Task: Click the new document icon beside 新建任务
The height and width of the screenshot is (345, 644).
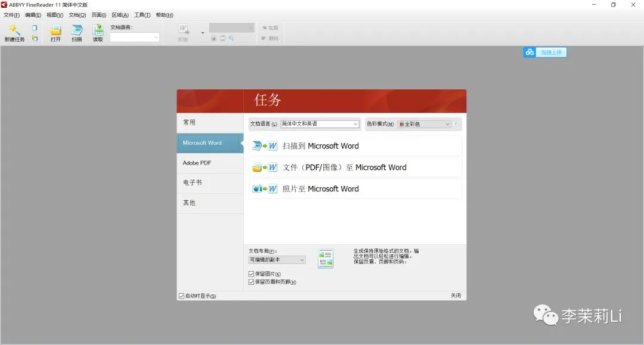Action: (35, 28)
